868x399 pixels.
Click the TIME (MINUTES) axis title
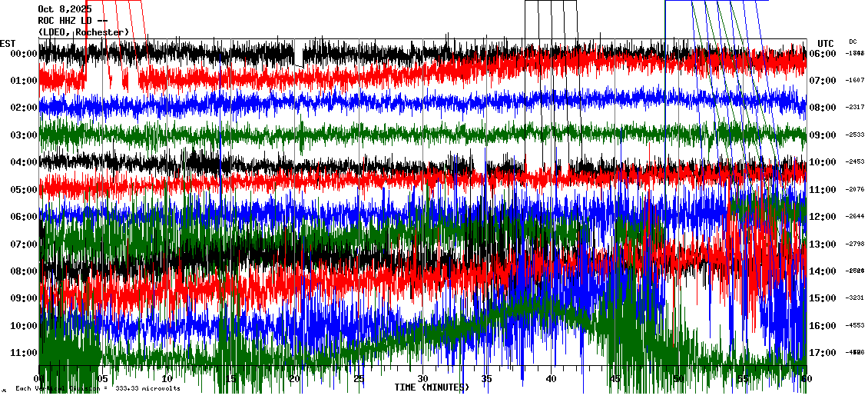[431, 388]
